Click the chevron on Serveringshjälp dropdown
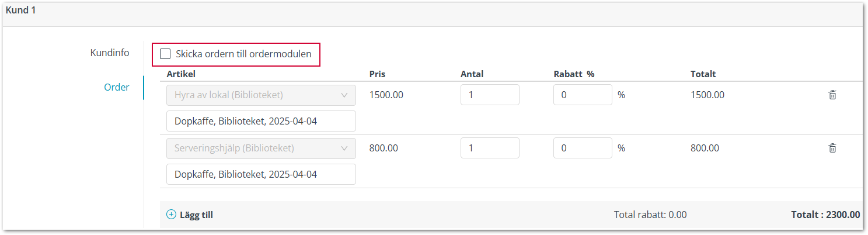Image resolution: width=868 pixels, height=235 pixels. [x=344, y=148]
